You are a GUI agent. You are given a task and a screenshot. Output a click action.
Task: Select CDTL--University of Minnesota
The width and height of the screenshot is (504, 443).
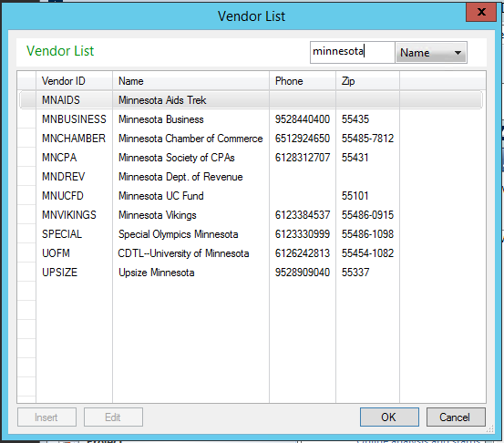pyautogui.click(x=183, y=253)
